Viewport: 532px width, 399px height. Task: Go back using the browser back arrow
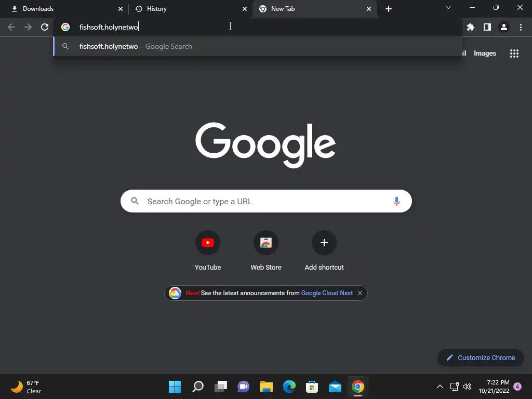tap(11, 27)
